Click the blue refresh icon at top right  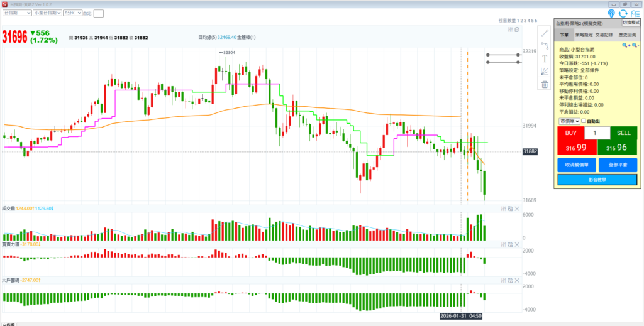coord(623,13)
